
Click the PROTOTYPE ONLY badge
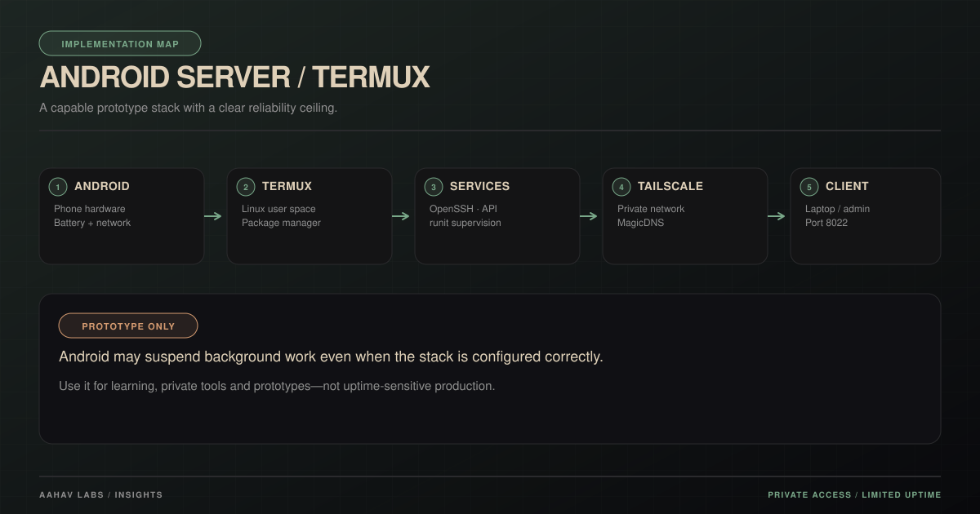tap(128, 326)
